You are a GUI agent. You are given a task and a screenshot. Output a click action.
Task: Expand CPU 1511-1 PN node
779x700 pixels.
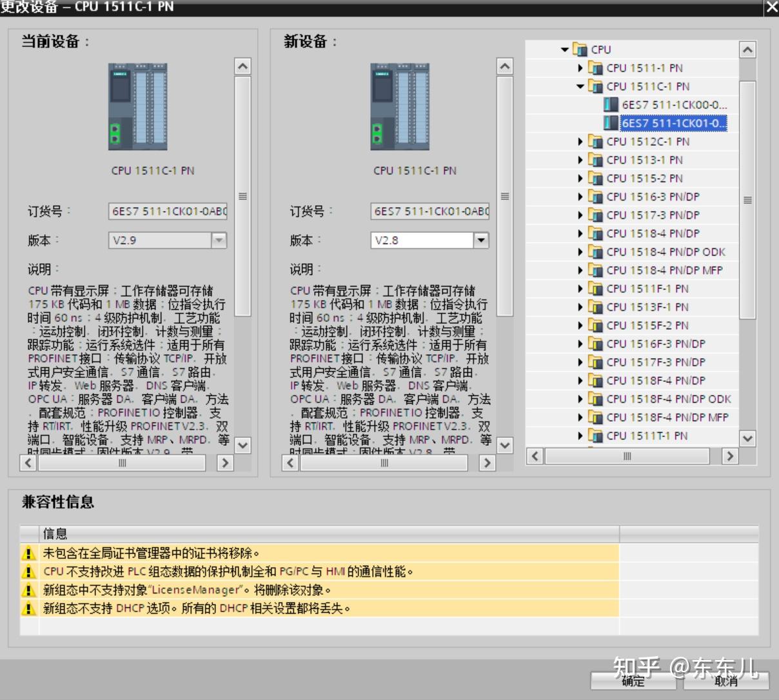pos(580,68)
